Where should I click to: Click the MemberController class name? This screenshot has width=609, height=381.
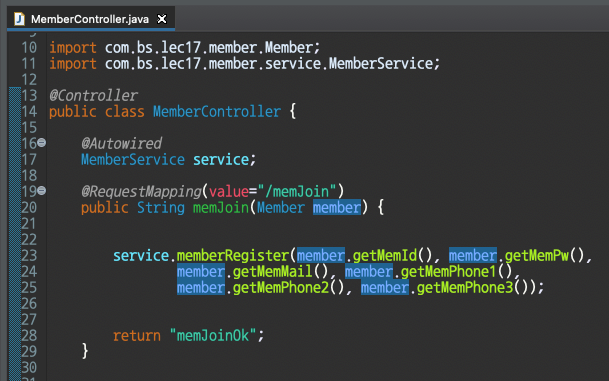click(x=217, y=111)
